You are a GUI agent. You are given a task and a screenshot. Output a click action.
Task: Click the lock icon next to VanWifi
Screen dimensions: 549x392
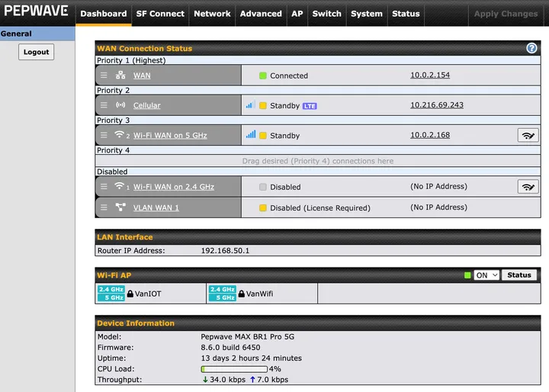pyautogui.click(x=242, y=294)
